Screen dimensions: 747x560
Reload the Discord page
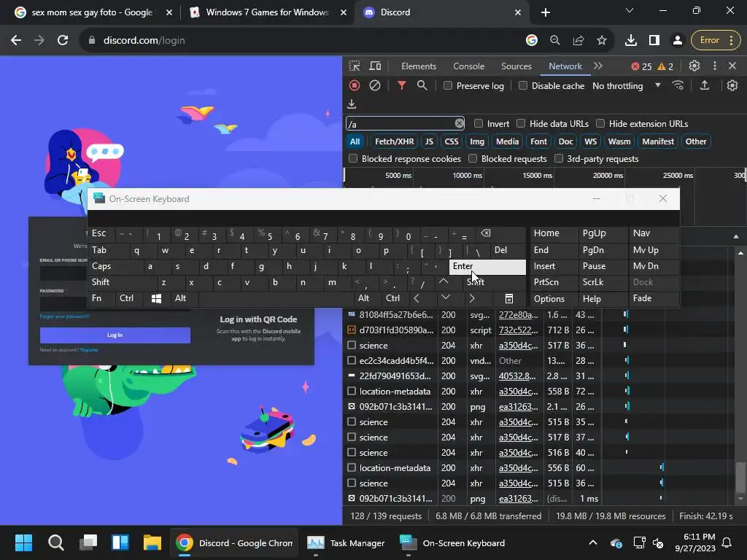pyautogui.click(x=63, y=41)
